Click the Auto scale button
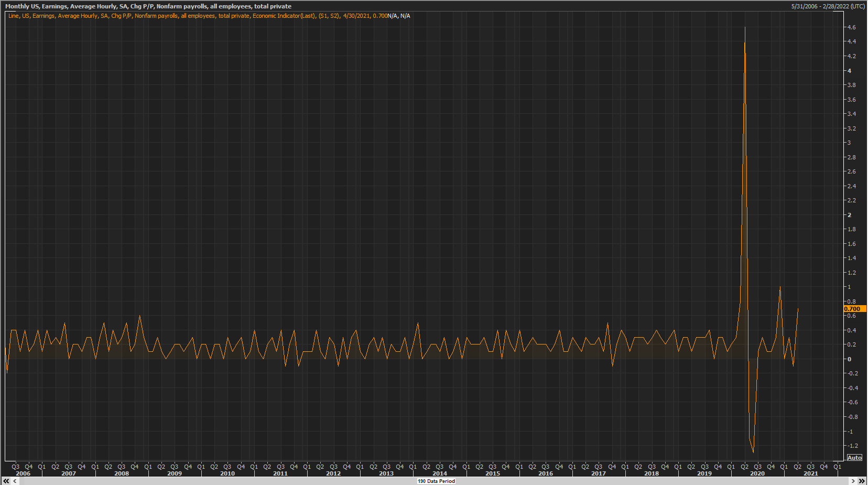The width and height of the screenshot is (868, 485). click(854, 458)
